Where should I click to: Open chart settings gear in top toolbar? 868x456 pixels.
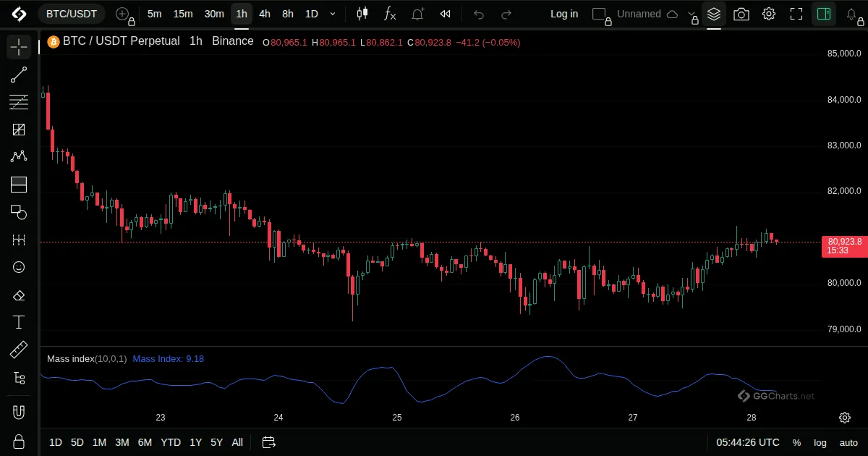click(x=769, y=14)
